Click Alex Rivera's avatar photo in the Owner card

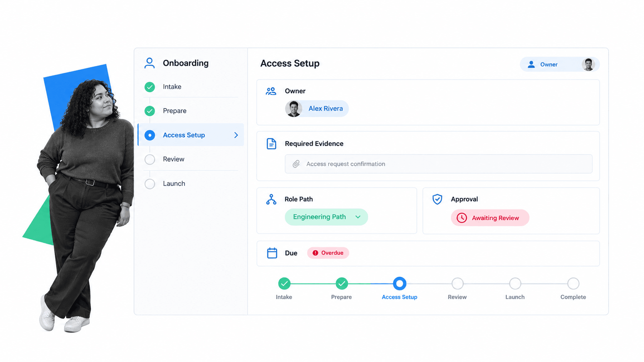(293, 109)
